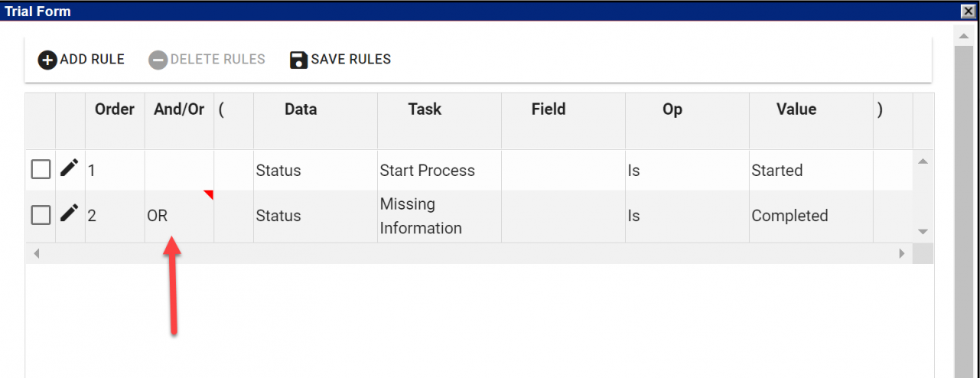Click the Task column header

click(x=425, y=109)
